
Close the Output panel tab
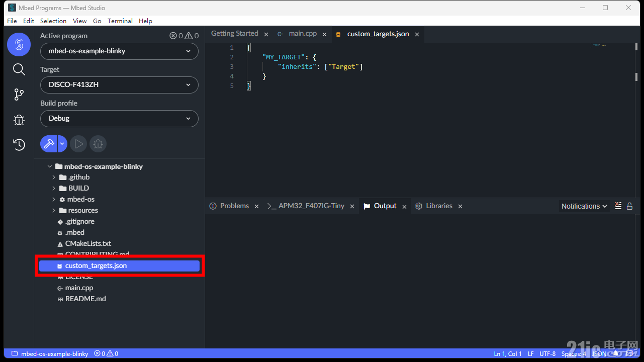404,206
